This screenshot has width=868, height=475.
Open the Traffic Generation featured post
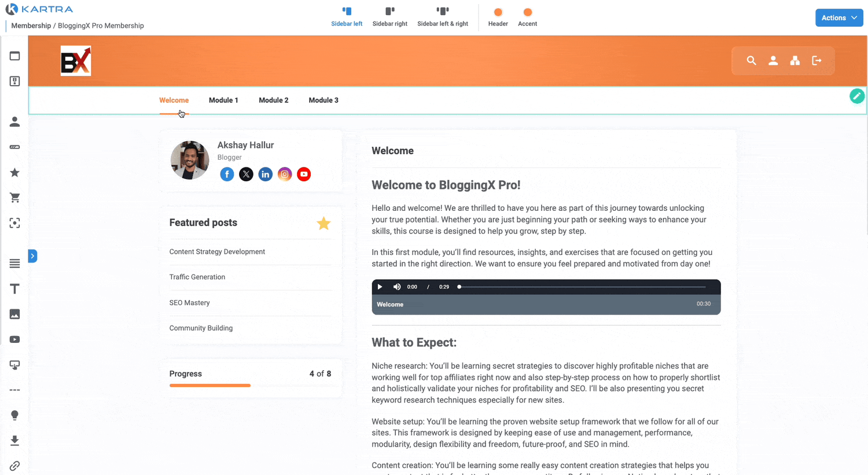197,277
